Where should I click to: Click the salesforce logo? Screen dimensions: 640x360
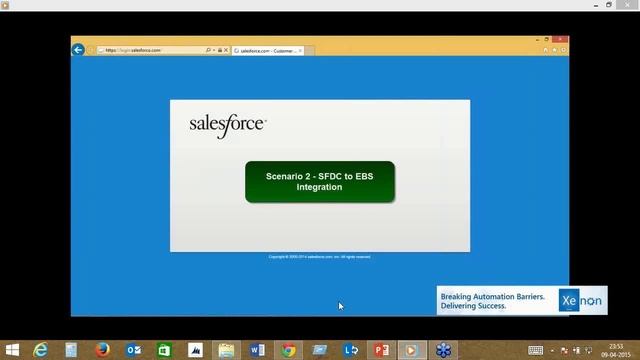point(228,126)
